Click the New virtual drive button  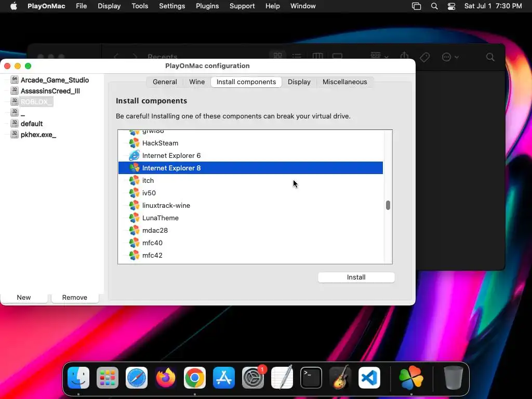point(24,297)
